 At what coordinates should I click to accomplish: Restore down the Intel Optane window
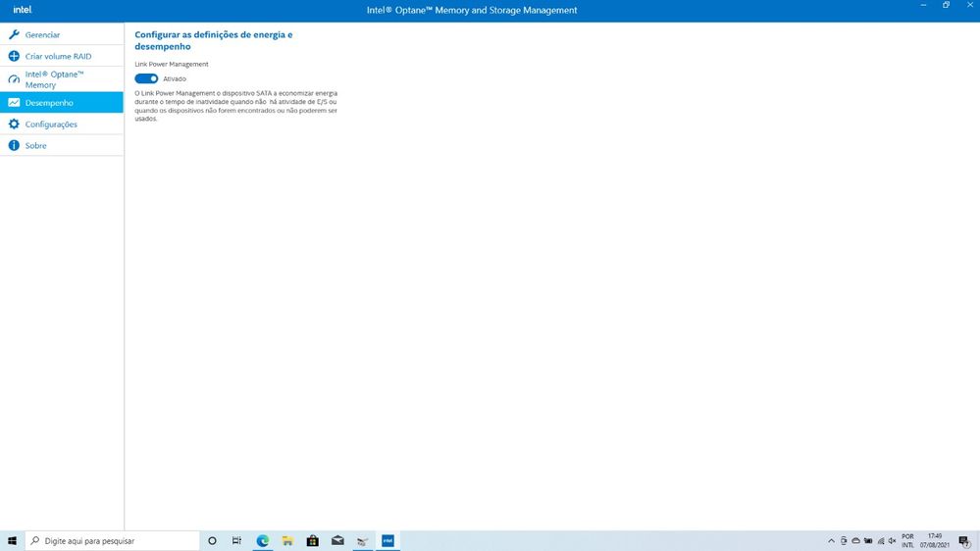(x=947, y=5)
